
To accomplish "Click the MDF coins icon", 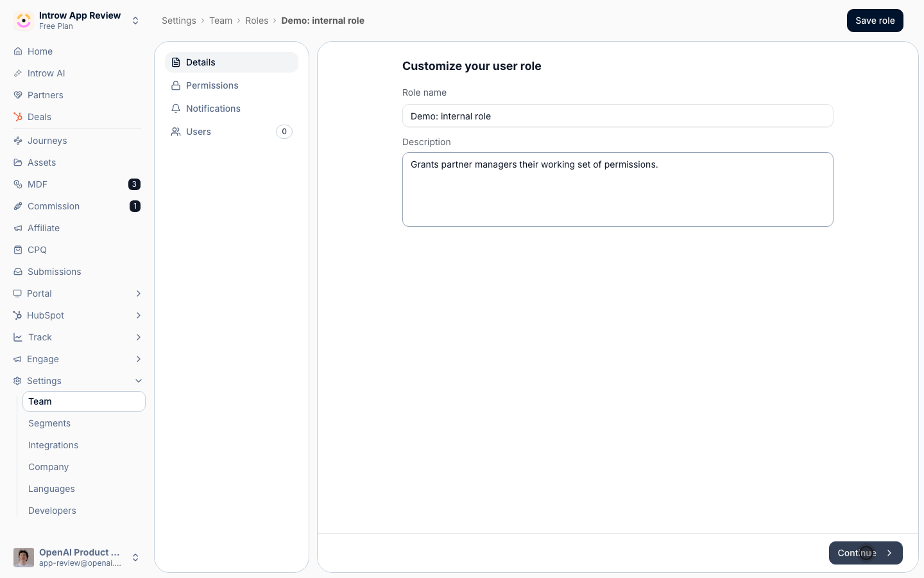I will (x=18, y=184).
